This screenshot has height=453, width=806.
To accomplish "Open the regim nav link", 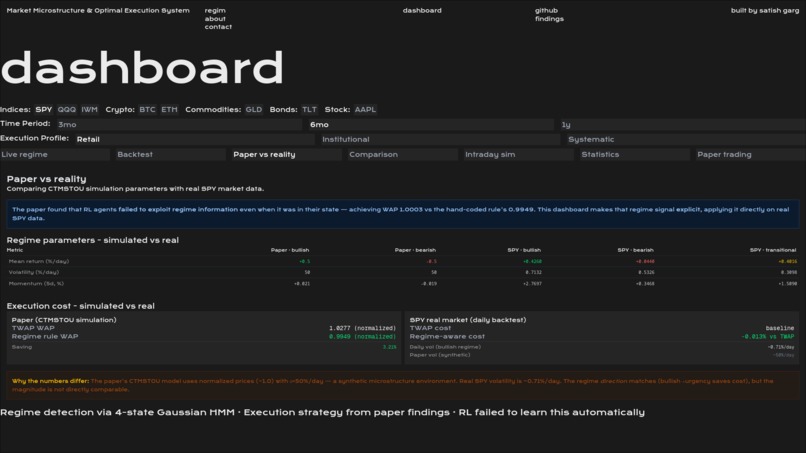I will point(215,10).
